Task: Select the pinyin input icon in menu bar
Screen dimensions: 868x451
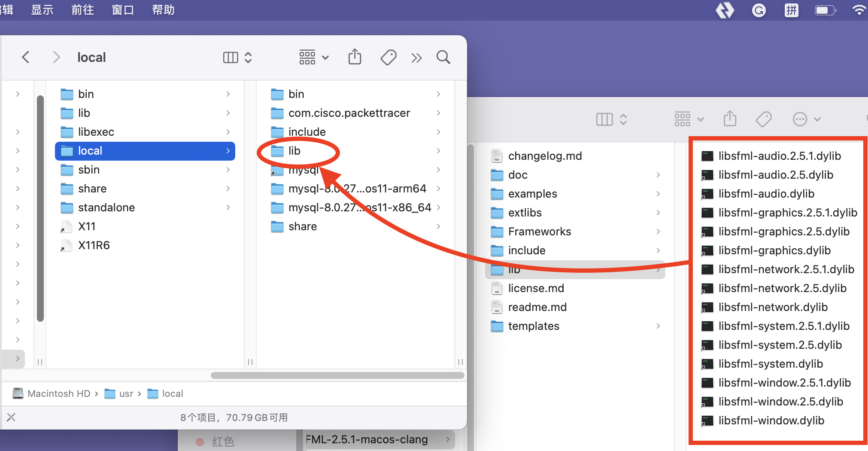Action: 791,10
